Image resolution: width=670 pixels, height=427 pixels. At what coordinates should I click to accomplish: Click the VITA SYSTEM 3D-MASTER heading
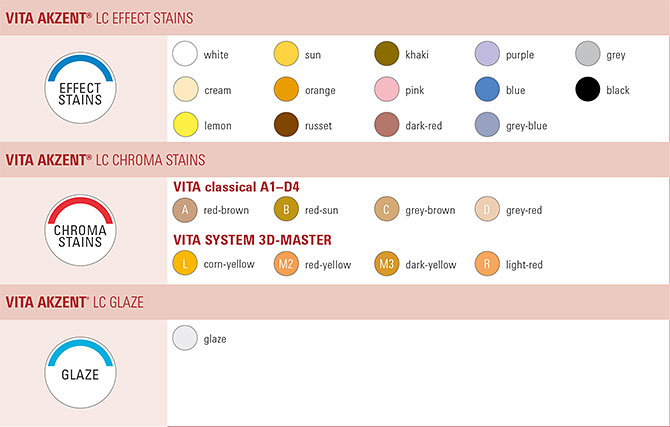coord(252,240)
